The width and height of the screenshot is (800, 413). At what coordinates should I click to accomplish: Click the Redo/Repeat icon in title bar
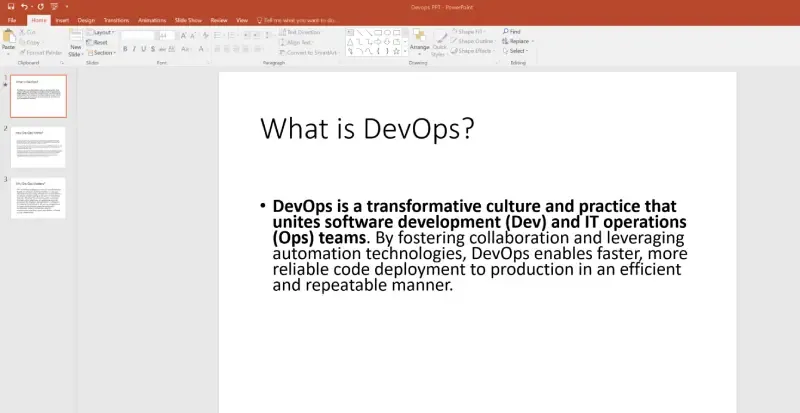point(40,7)
